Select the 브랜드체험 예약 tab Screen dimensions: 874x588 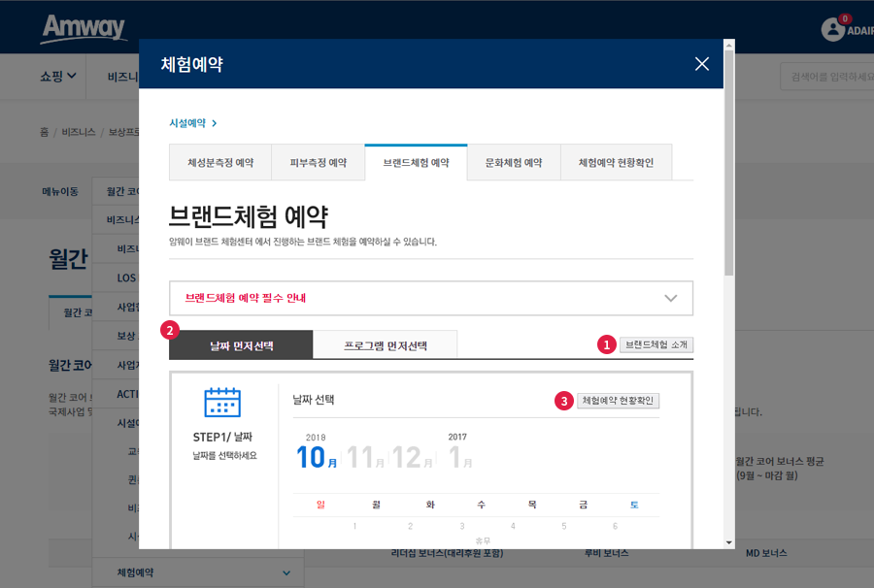coord(416,163)
